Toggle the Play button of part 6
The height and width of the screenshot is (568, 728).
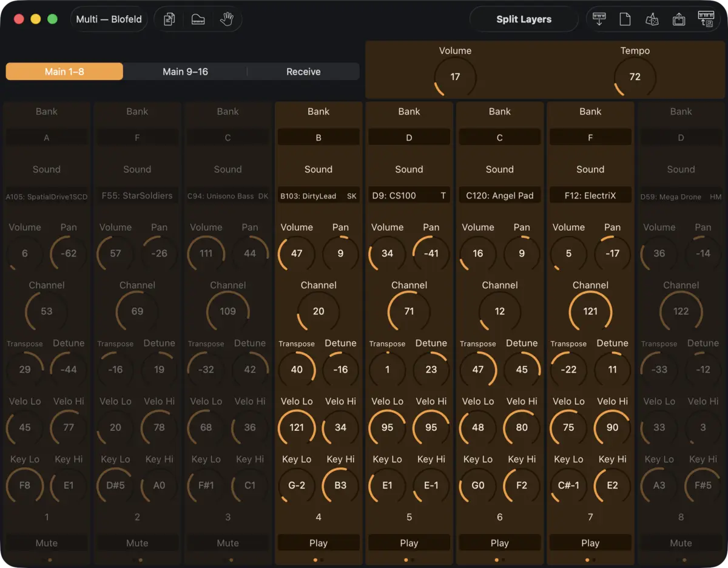500,543
